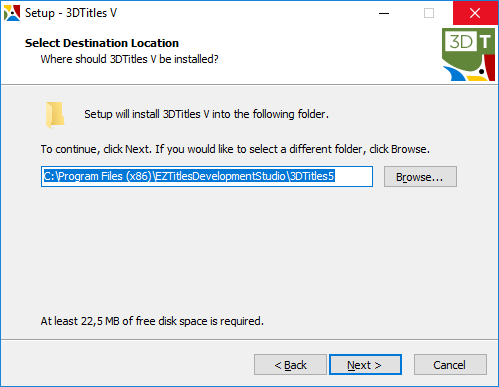
Task: Click the blank button bar left of Back
Action: (127, 365)
